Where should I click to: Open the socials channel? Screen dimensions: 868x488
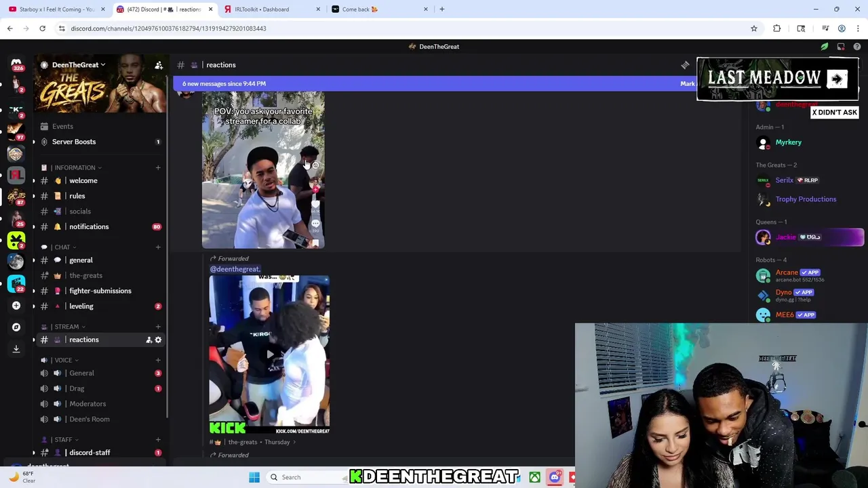(101, 211)
